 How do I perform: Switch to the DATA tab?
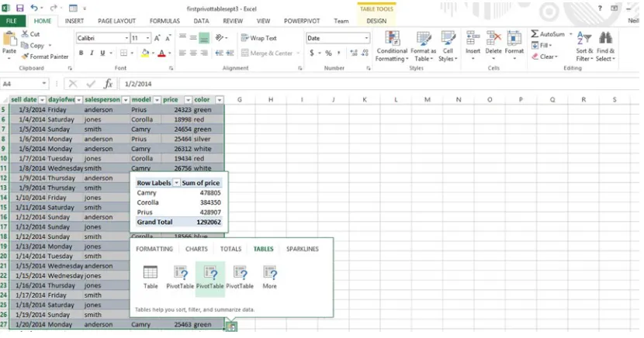point(201,21)
